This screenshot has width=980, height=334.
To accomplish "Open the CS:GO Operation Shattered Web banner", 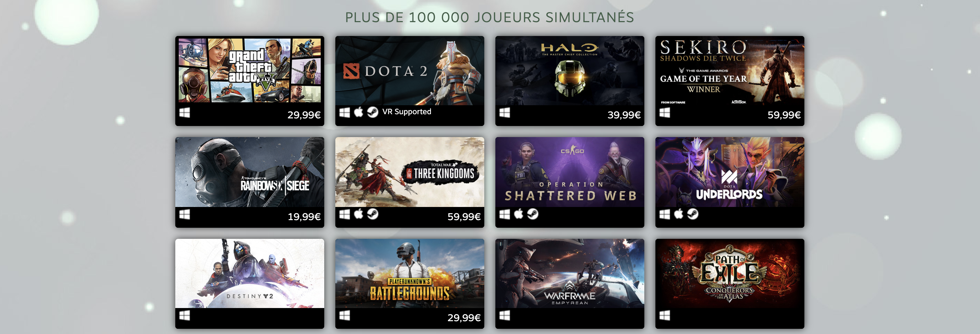I will [570, 172].
